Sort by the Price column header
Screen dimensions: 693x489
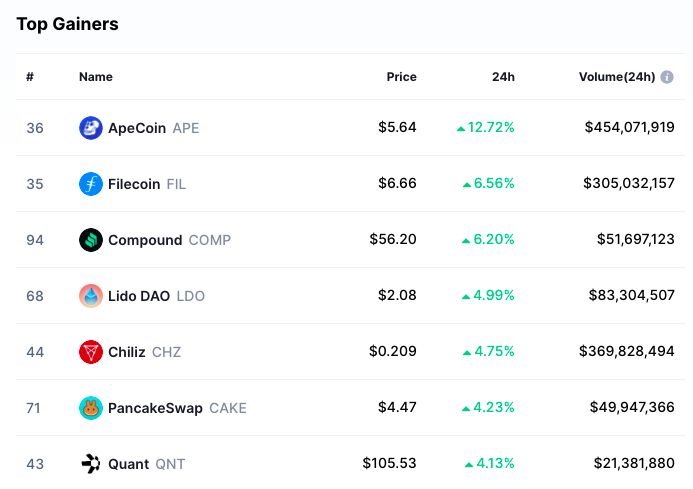(402, 77)
